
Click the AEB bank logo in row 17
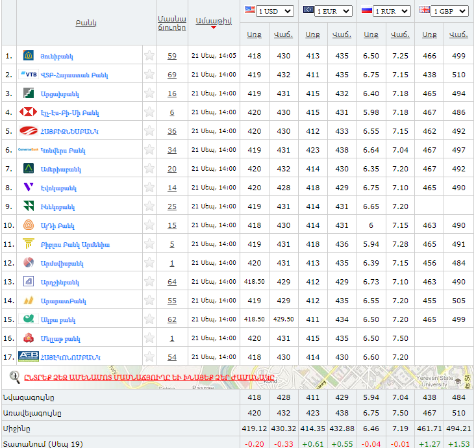(x=29, y=356)
